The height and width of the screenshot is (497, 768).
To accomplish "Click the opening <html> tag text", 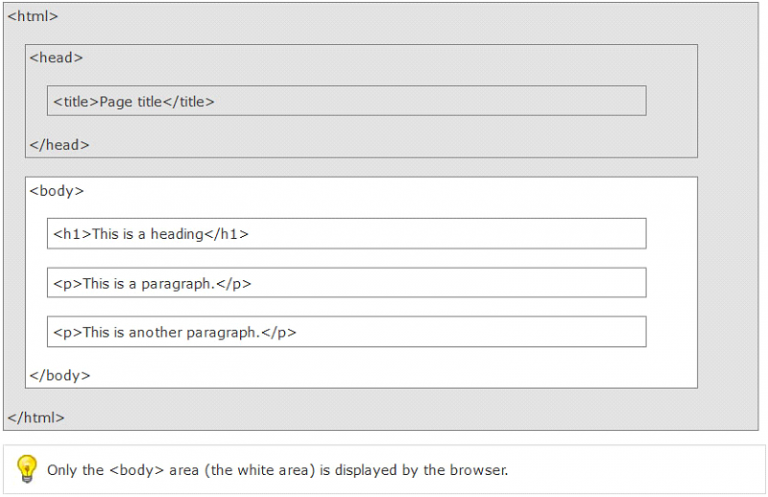I will pyautogui.click(x=33, y=16).
